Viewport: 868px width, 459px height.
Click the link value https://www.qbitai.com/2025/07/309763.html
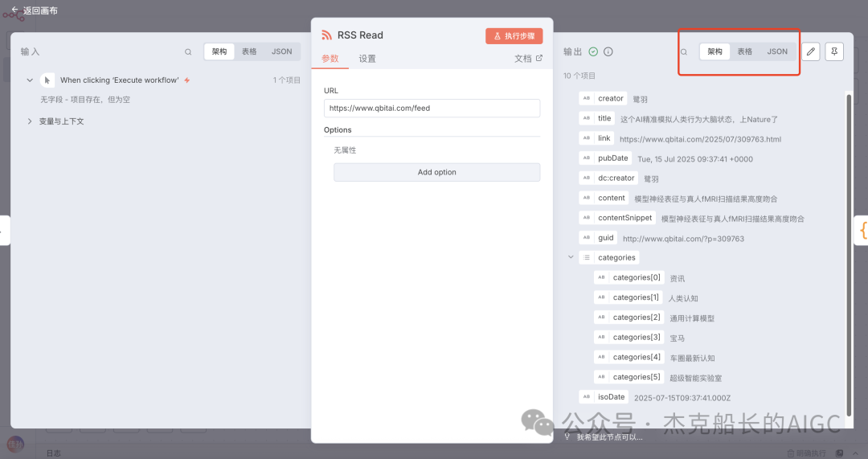(700, 140)
